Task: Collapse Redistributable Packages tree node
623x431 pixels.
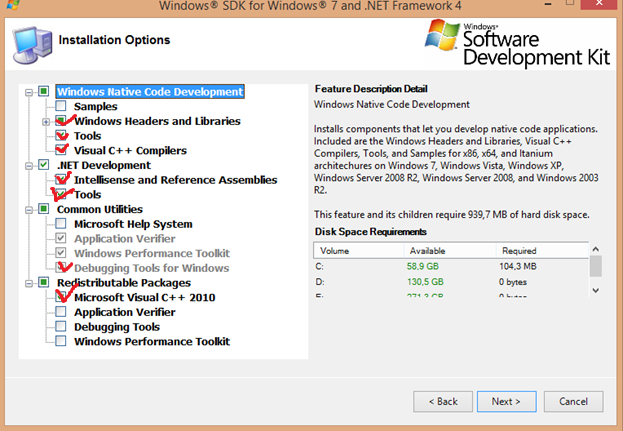Action: (29, 283)
